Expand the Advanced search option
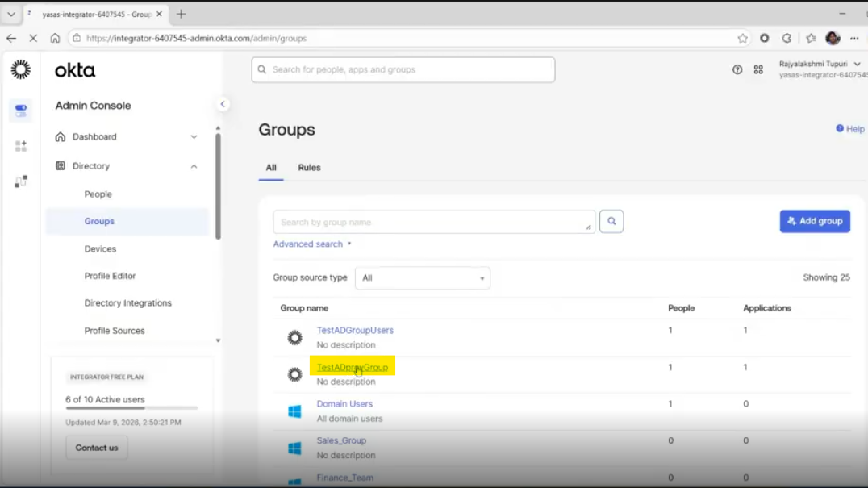This screenshot has height=488, width=868. point(311,244)
